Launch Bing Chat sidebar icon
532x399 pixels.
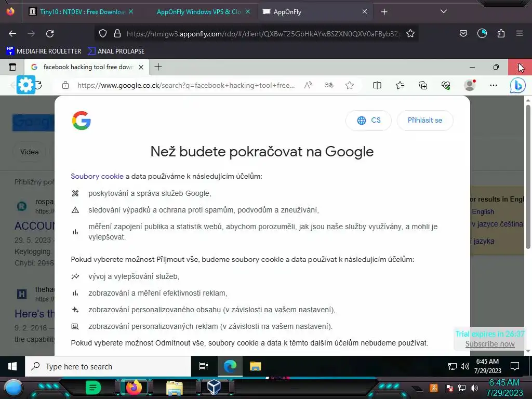(x=518, y=85)
